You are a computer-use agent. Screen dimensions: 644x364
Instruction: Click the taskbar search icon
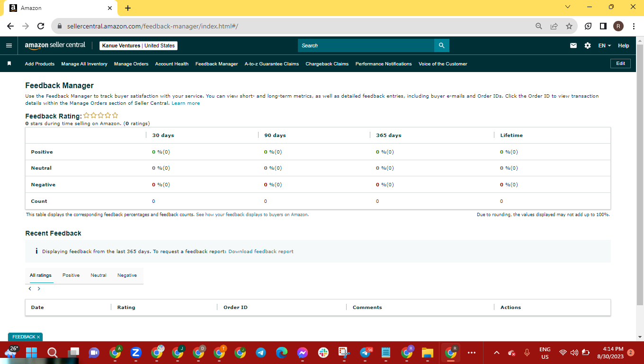click(52, 353)
